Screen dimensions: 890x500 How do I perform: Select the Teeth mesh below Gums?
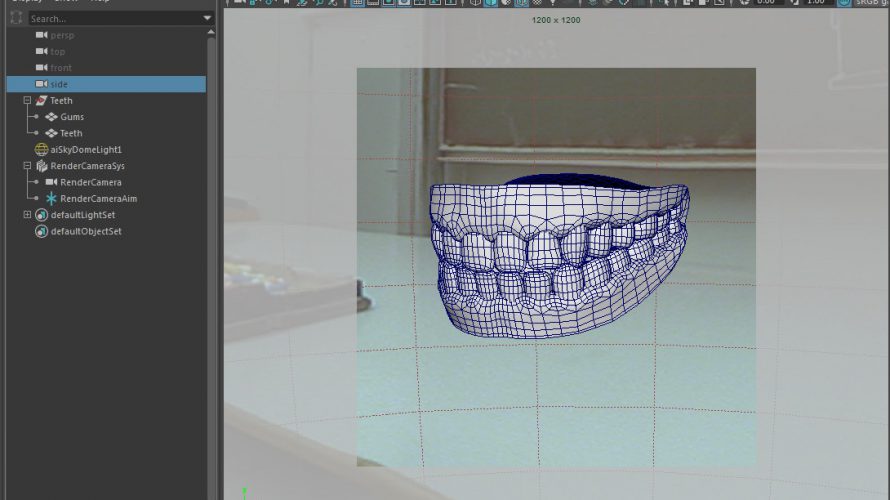71,133
